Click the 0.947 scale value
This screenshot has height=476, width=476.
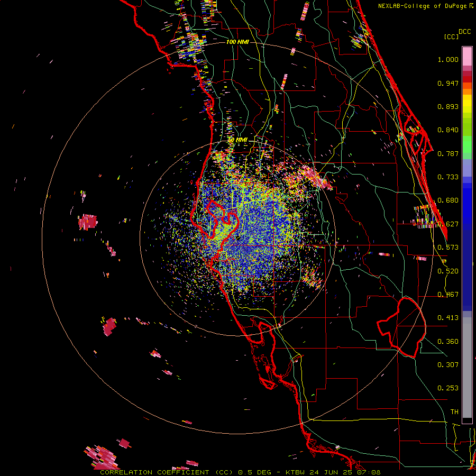pyautogui.click(x=448, y=83)
